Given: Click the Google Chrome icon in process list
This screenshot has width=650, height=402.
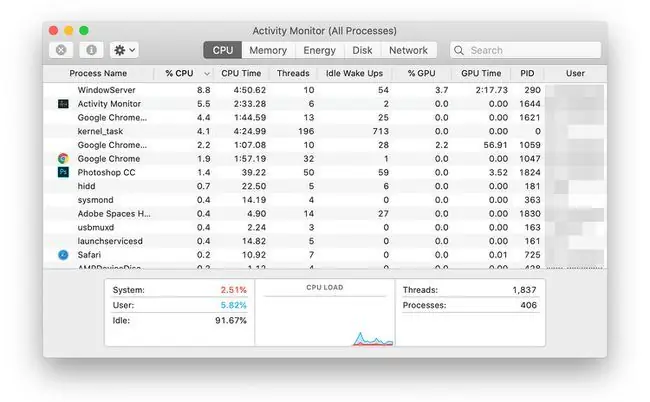Looking at the screenshot, I should [x=63, y=159].
